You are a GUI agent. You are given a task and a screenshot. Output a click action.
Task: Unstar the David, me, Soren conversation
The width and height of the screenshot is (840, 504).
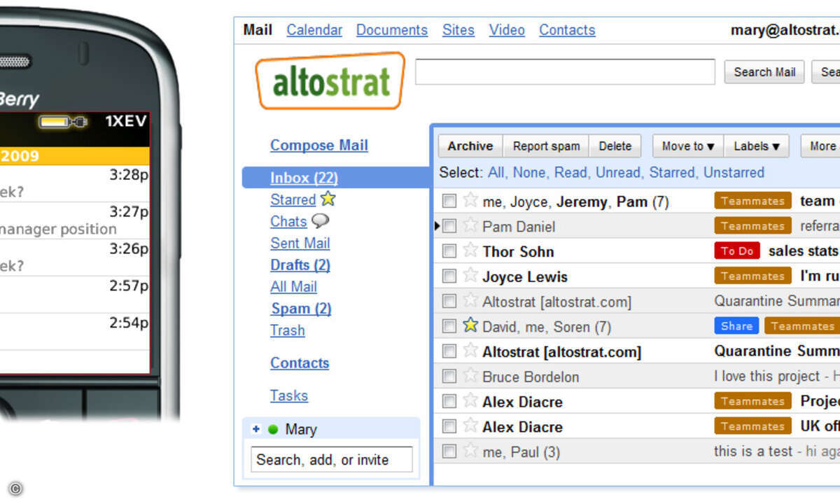click(x=470, y=325)
